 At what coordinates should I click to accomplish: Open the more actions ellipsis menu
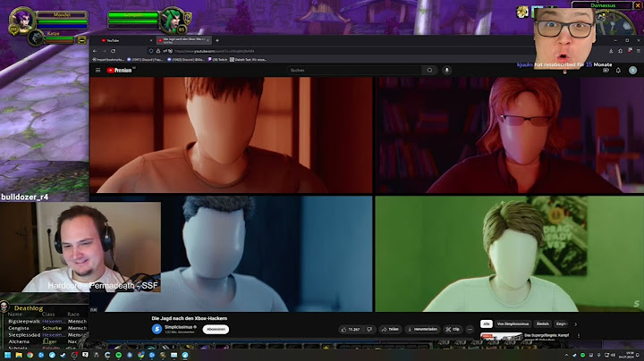click(x=470, y=330)
